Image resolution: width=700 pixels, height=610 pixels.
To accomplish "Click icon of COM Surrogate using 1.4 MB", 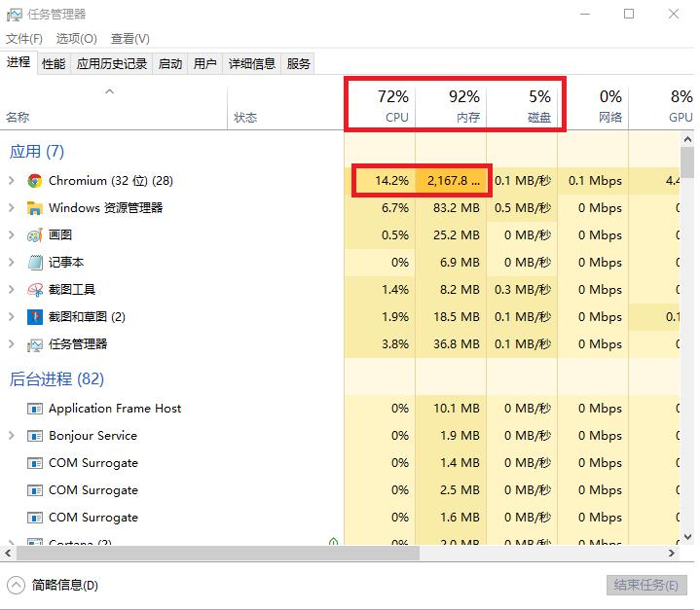I will 34,463.
